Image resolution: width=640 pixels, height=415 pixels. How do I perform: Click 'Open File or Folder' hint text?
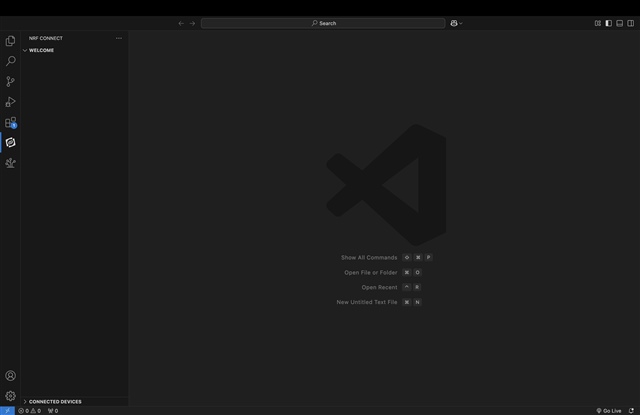[x=371, y=273]
